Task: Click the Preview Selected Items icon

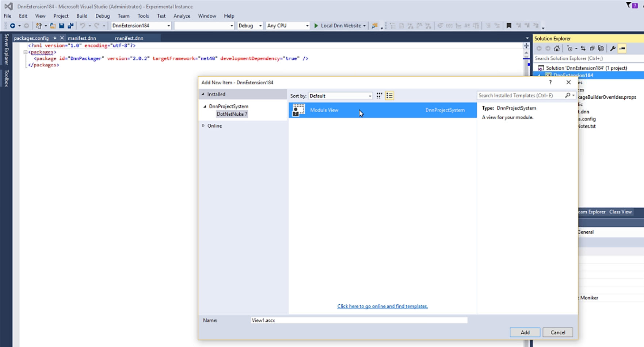Action: [x=622, y=49]
